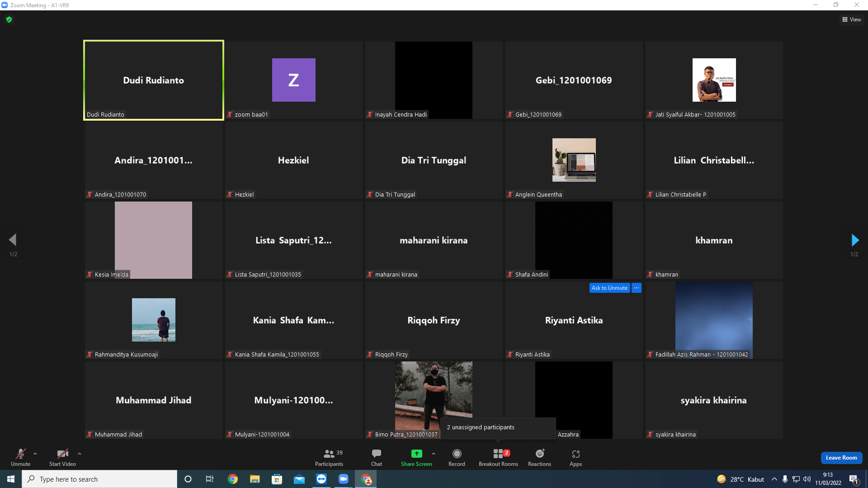Go to previous gallery page arrow

pyautogui.click(x=13, y=240)
